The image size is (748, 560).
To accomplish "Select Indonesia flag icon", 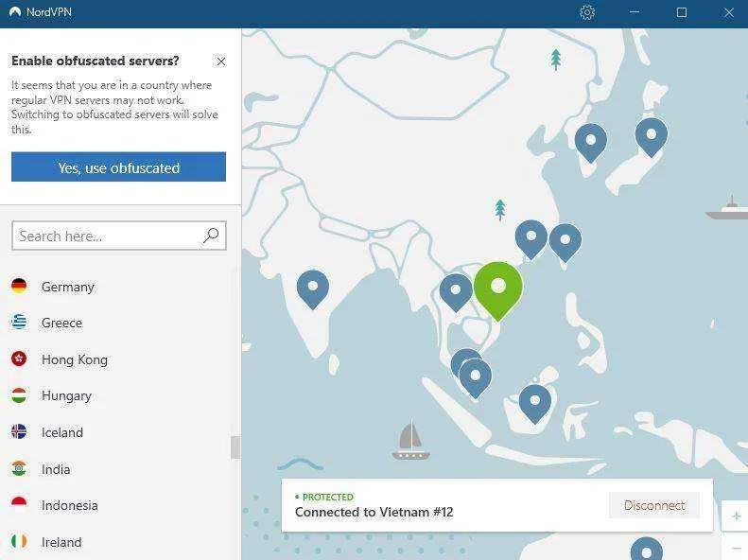I will (19, 505).
